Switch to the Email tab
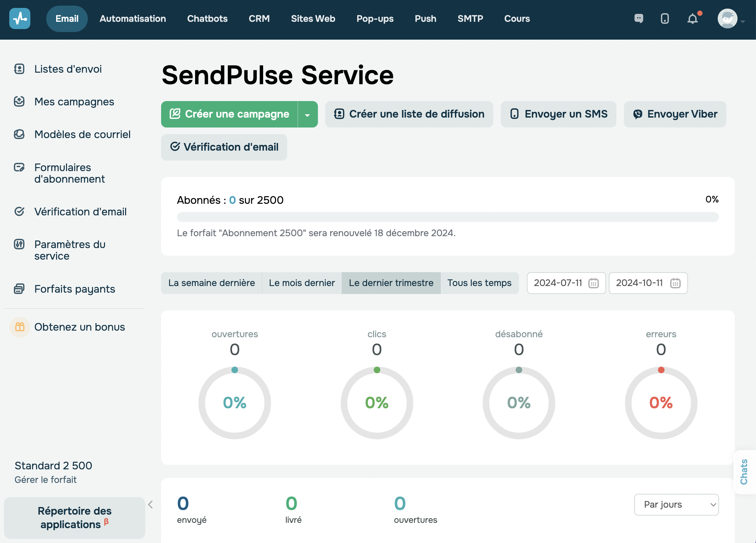The width and height of the screenshot is (756, 543). [x=67, y=19]
